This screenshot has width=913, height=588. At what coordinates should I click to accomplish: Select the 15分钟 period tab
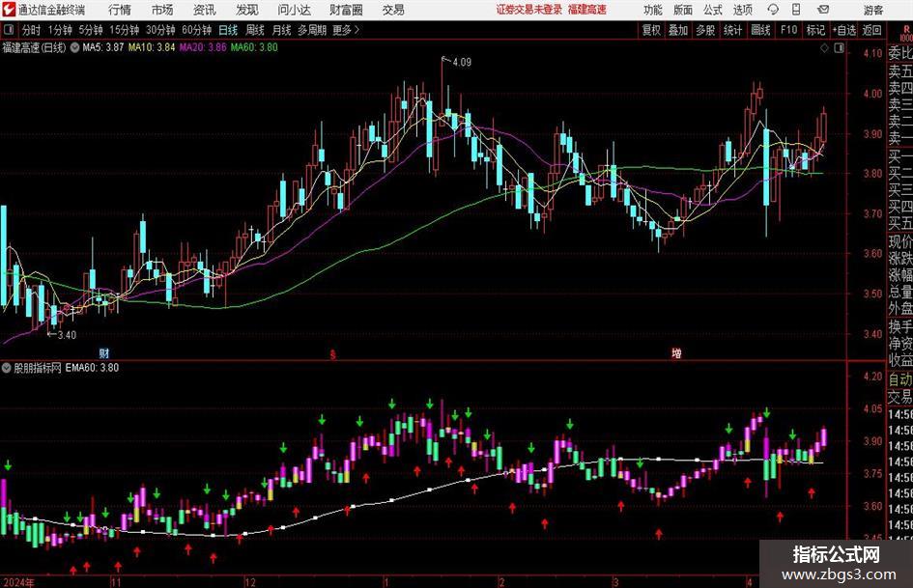tap(125, 30)
